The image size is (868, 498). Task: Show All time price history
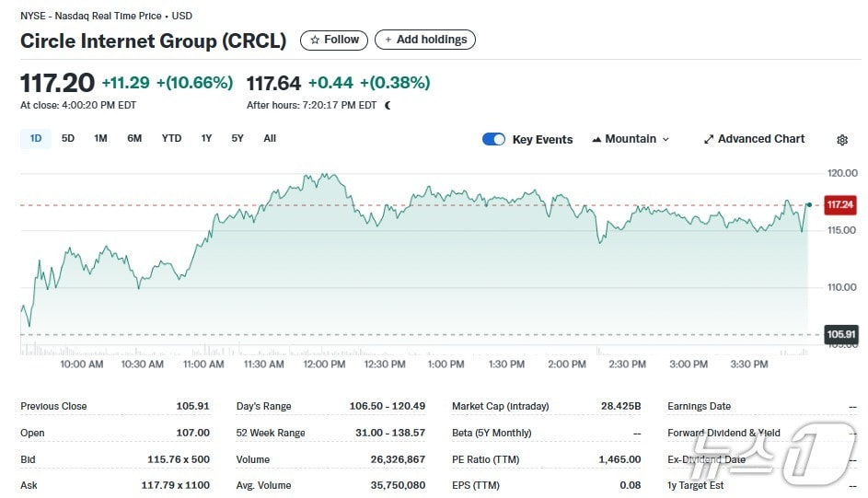click(x=270, y=138)
